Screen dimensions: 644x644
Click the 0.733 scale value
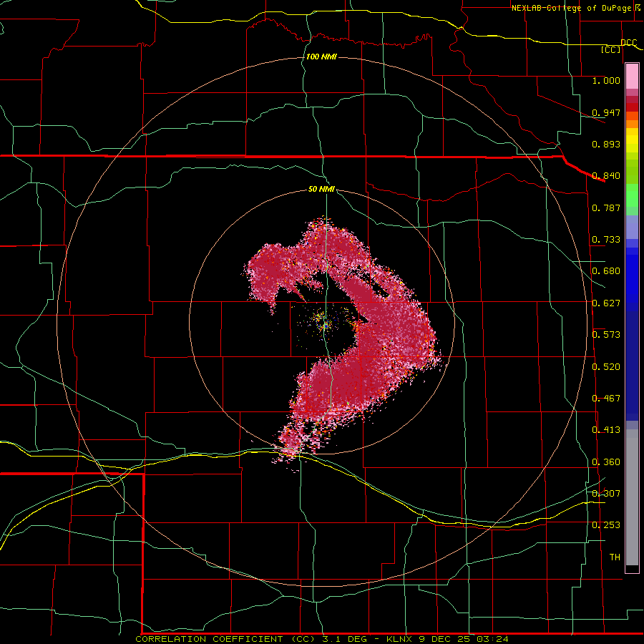[x=606, y=240]
